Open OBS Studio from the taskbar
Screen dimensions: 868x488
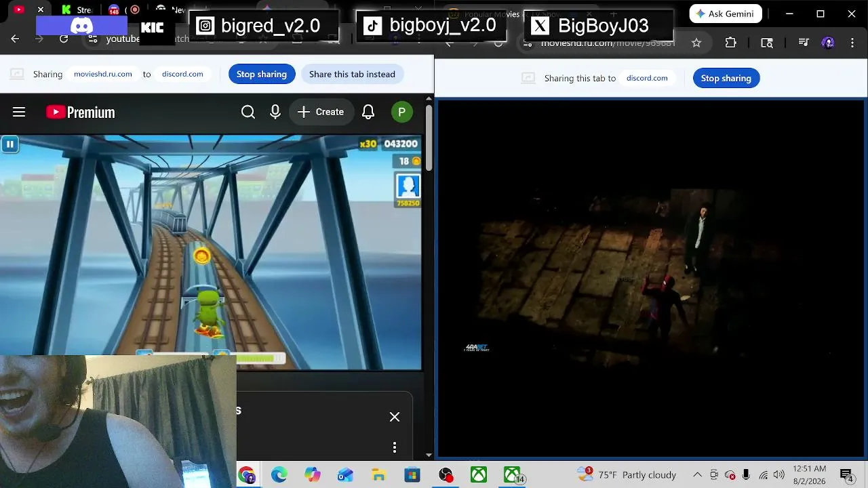click(446, 475)
